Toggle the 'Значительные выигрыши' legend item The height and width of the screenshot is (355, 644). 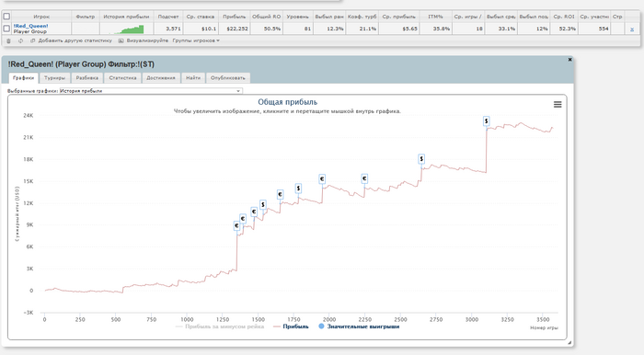pyautogui.click(x=359, y=326)
